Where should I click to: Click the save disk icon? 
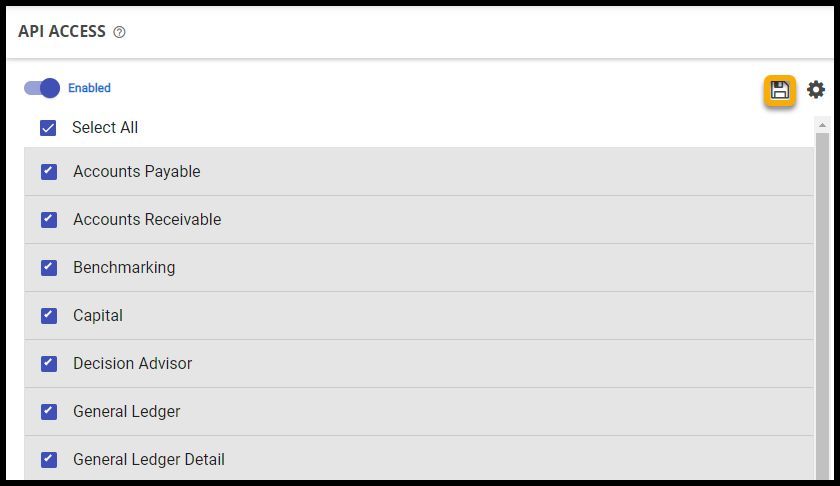coord(780,90)
